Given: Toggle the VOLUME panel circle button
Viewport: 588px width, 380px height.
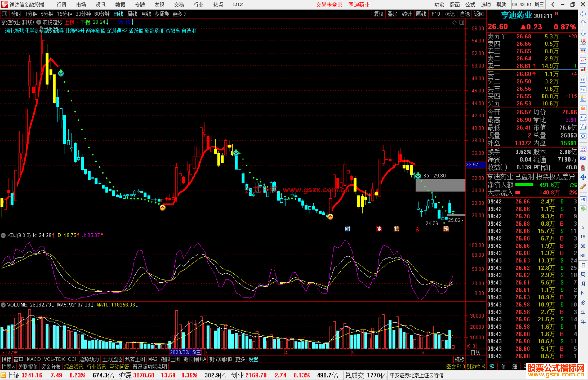Looking at the screenshot, I should (3, 305).
